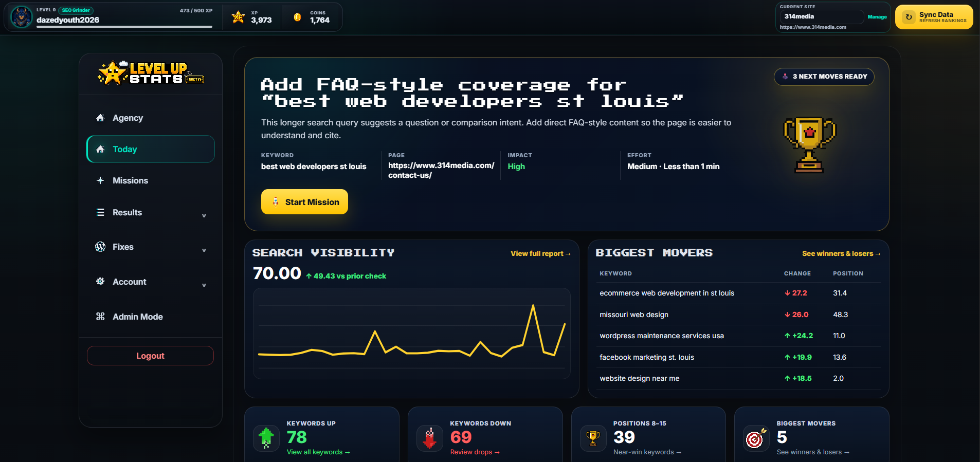Click 'website design near me' row
Screen dimensions: 980x462
point(739,378)
